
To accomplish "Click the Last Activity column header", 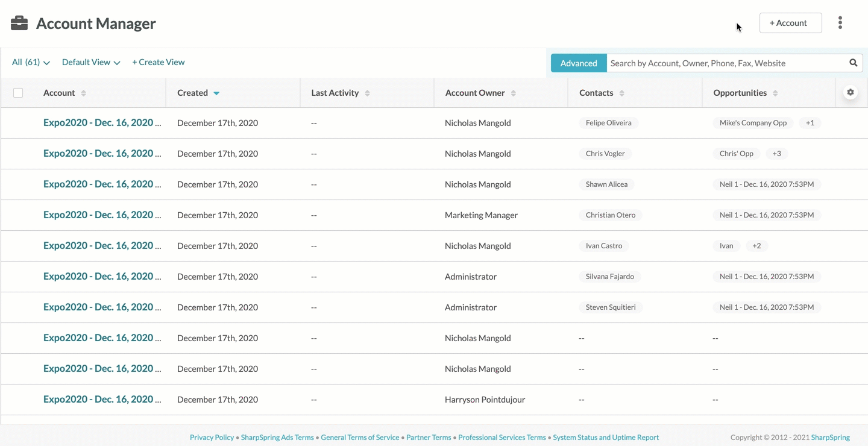I will pos(335,93).
